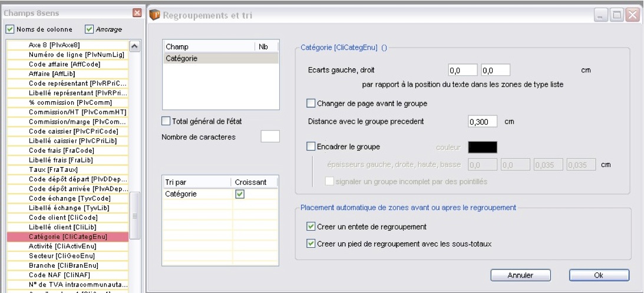Select Code dépôt arrivée field
This screenshot has height=293, width=644.
pos(68,189)
